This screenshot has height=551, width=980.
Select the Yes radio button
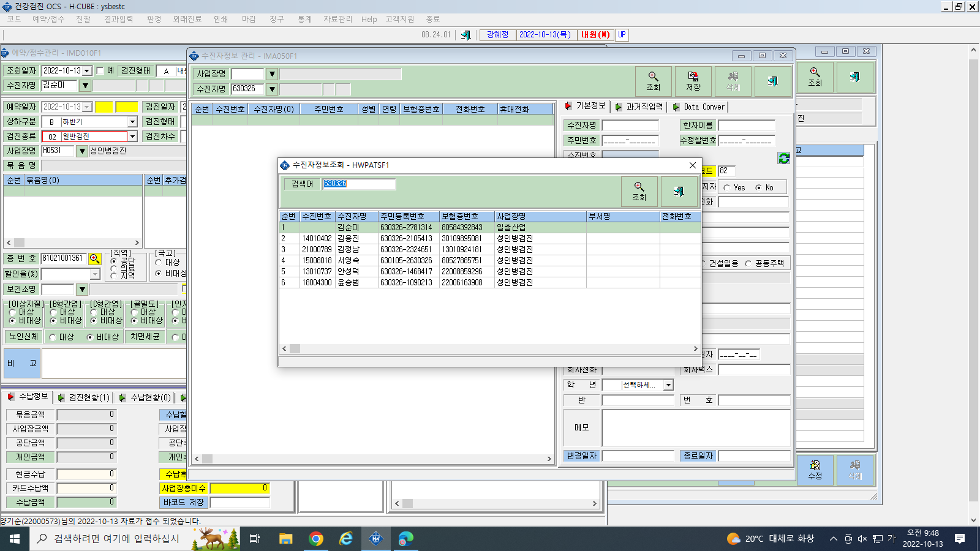coord(727,188)
